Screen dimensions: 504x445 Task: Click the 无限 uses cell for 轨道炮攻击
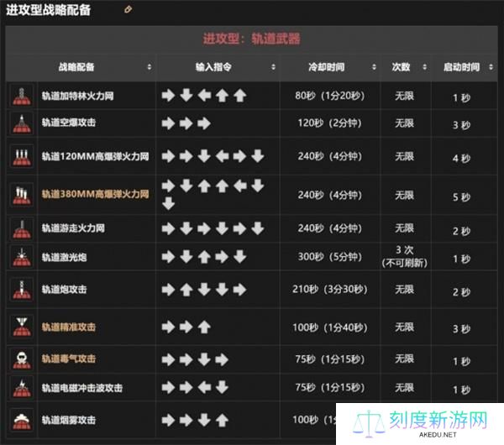[404, 290]
